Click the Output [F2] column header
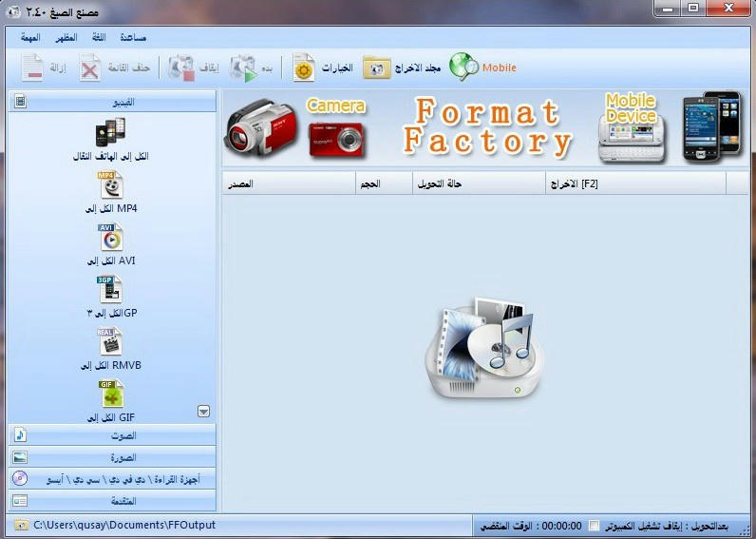The width and height of the screenshot is (756, 539). click(636, 183)
